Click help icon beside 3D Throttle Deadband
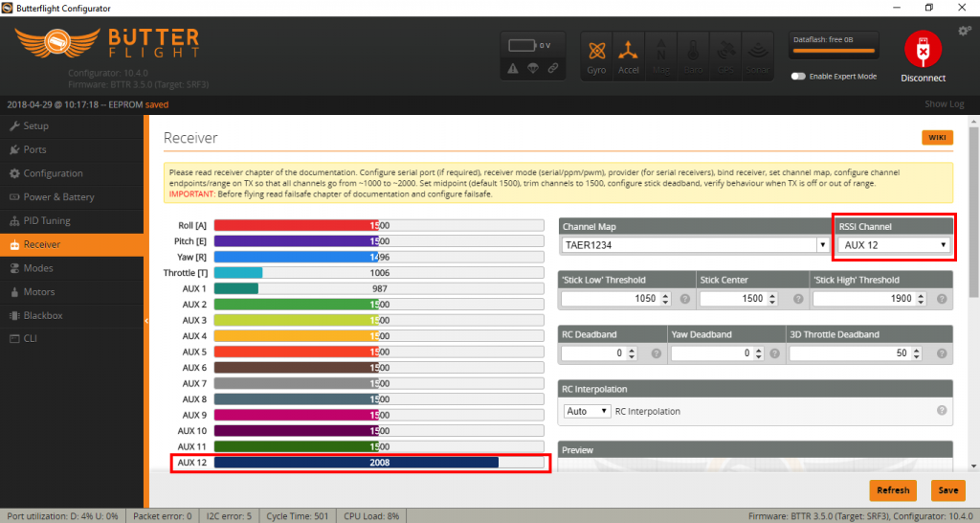 click(x=941, y=353)
